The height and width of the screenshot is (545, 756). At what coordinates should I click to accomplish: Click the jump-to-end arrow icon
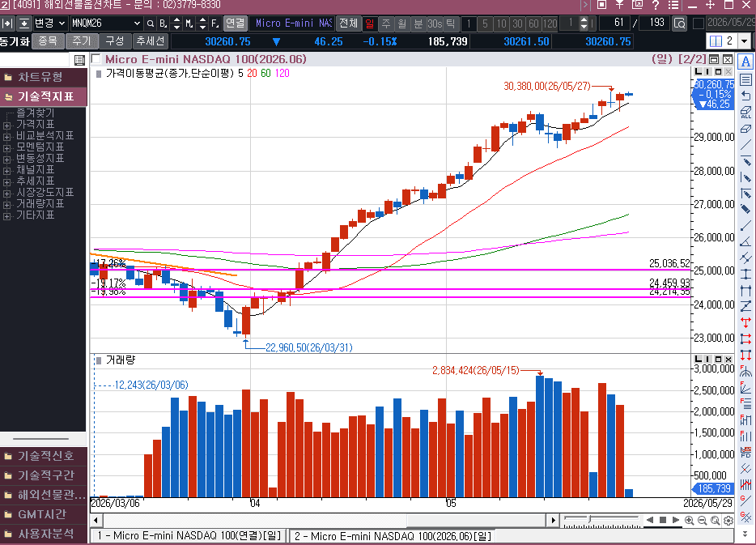(x=8, y=23)
